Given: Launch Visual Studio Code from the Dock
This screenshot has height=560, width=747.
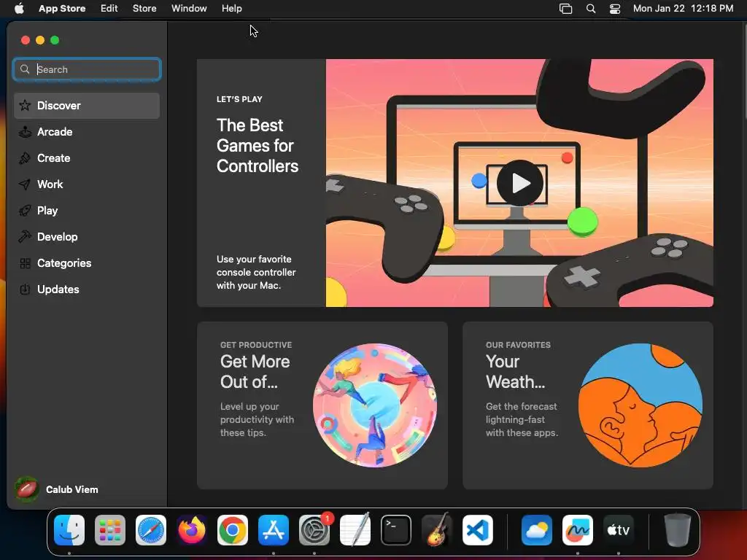Looking at the screenshot, I should [x=477, y=530].
